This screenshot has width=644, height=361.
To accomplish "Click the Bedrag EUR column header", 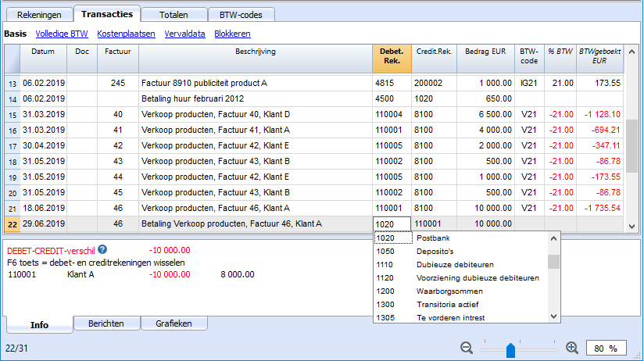I will click(x=485, y=59).
